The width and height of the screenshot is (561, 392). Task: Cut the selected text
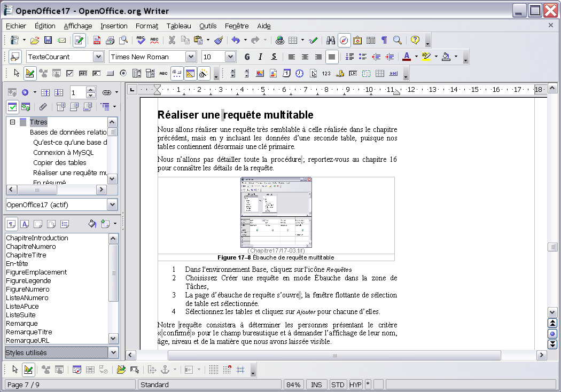pos(172,41)
